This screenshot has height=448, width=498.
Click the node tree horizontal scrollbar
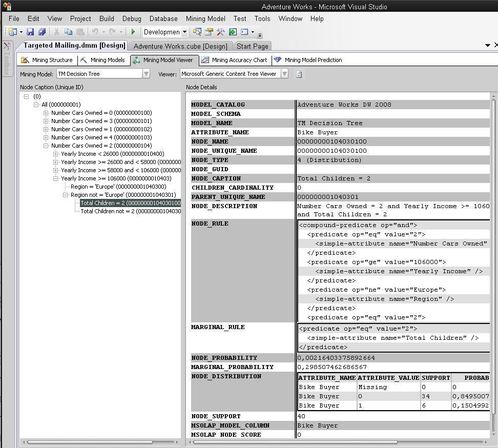click(90, 442)
